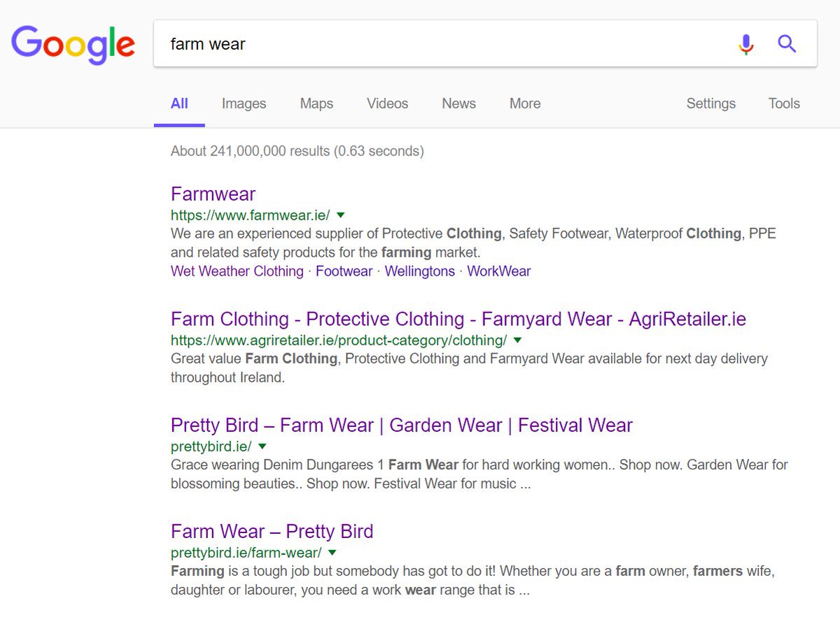Image resolution: width=840 pixels, height=617 pixels.
Task: Click the Google logo
Action: click(73, 45)
